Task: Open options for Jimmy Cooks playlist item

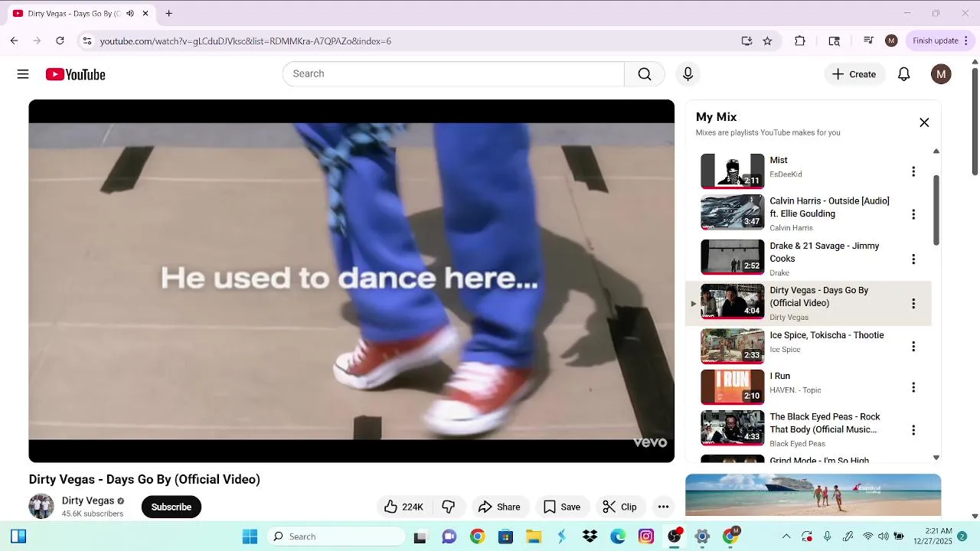Action: 913,259
